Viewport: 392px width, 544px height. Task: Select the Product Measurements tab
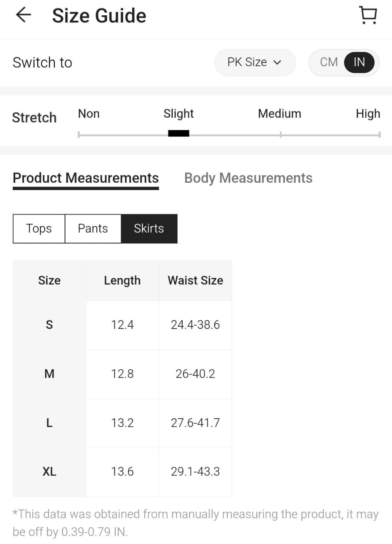pyautogui.click(x=86, y=178)
